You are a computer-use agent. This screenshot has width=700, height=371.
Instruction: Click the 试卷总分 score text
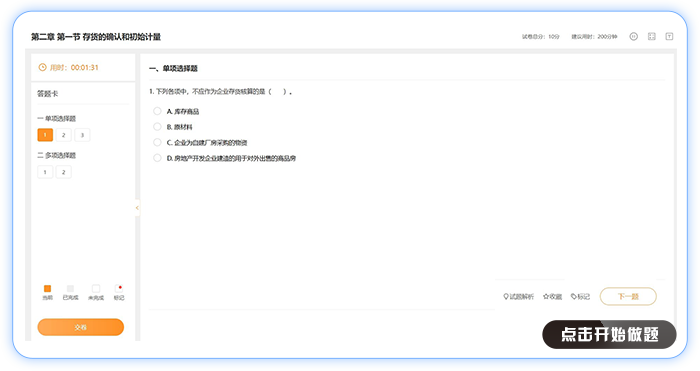coord(541,37)
